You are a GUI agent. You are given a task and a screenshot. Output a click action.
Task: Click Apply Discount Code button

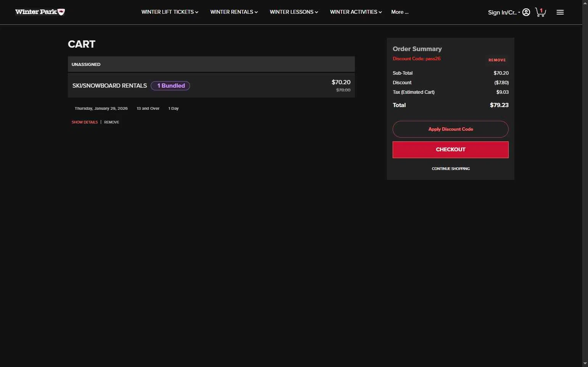[451, 129]
